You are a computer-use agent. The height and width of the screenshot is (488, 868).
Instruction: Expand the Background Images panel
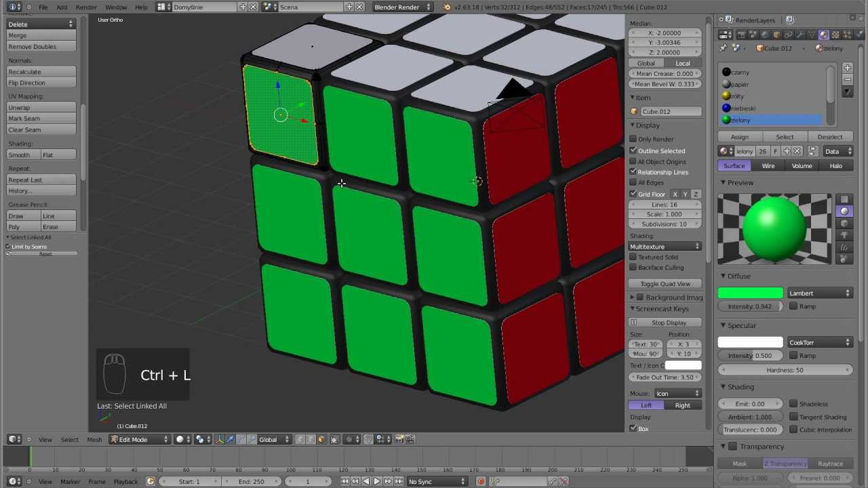632,297
